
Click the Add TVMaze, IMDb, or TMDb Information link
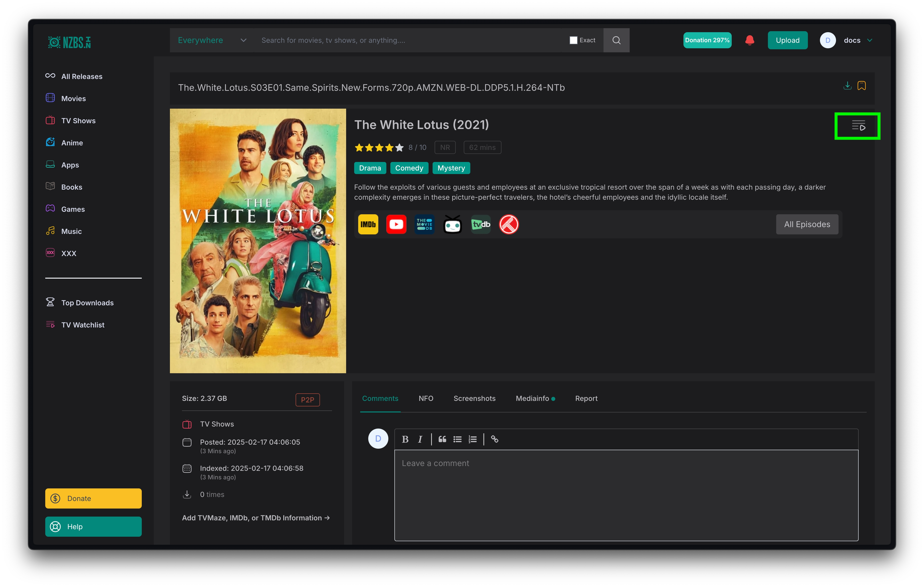click(256, 518)
